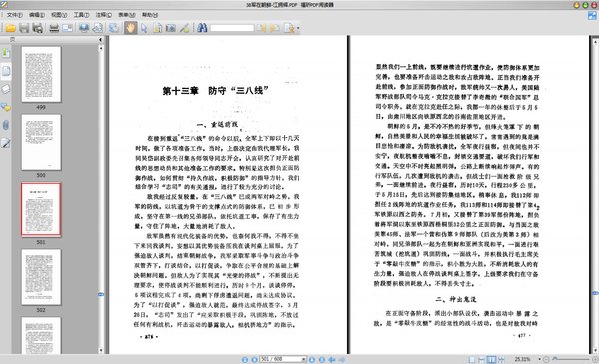Open the 工具 (Tools) menu
Image resolution: width=599 pixels, height=364 pixels.
81,15
